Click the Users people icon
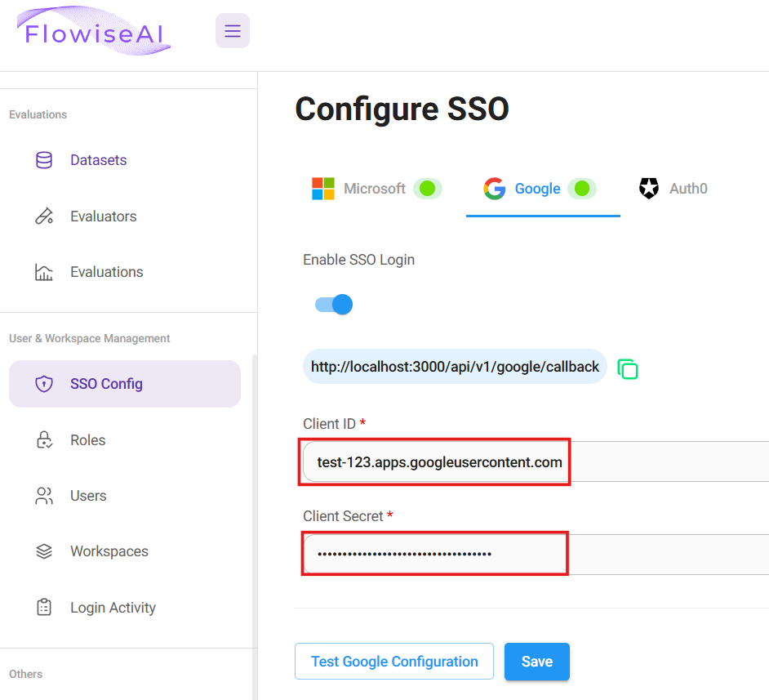Screen dimensions: 769x700 click(44, 496)
